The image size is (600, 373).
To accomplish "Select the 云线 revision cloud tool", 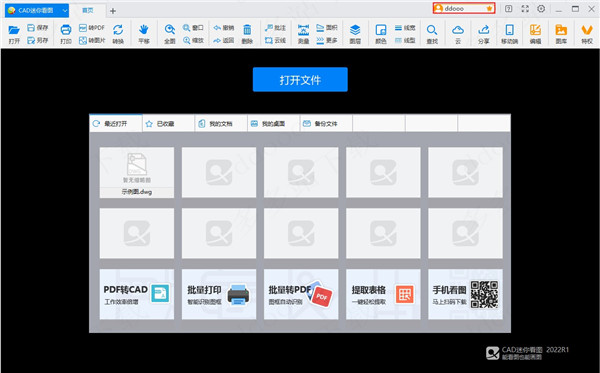I will (x=276, y=40).
